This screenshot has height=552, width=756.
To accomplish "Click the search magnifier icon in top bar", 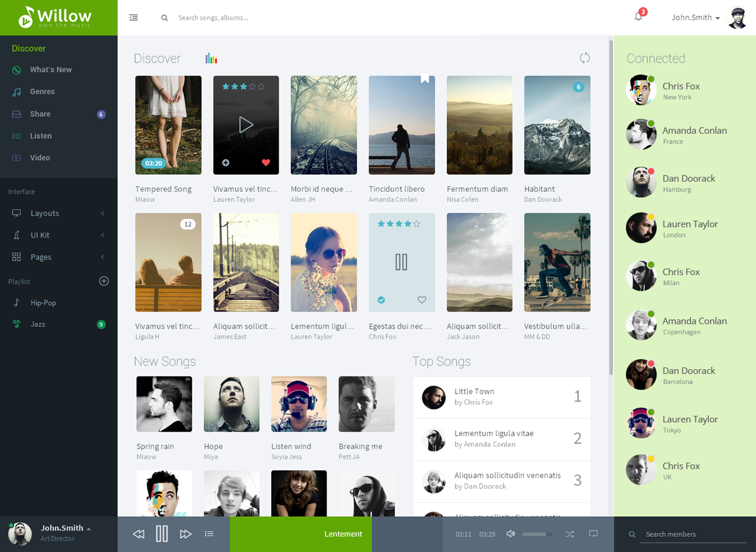I will coord(165,18).
